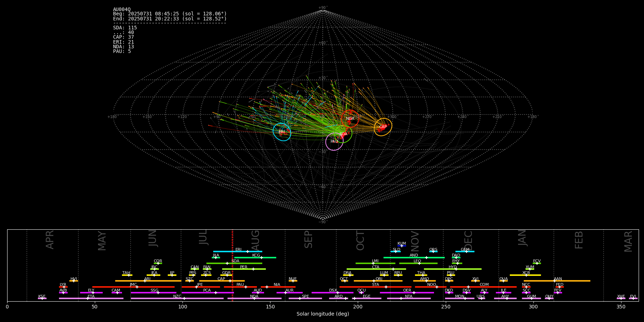Select the 'End: 20250731 20:22:33' line
The height and width of the screenshot is (322, 644).
click(x=170, y=19)
